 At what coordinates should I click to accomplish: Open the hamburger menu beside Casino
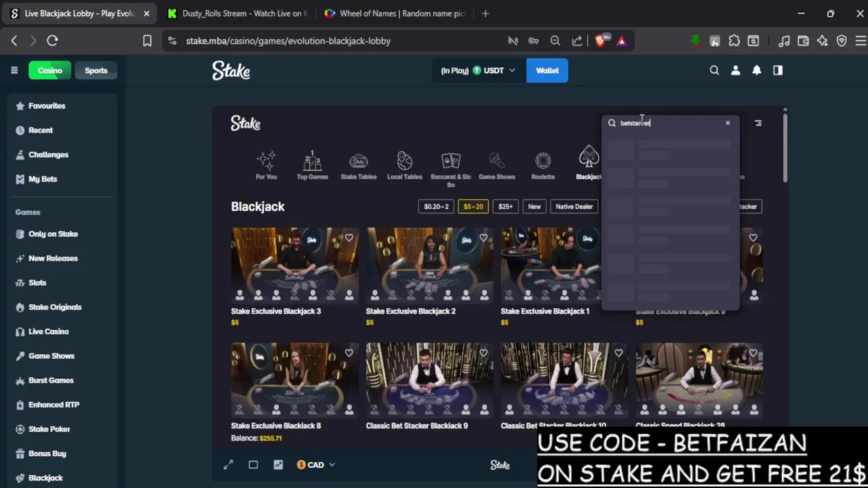point(14,70)
